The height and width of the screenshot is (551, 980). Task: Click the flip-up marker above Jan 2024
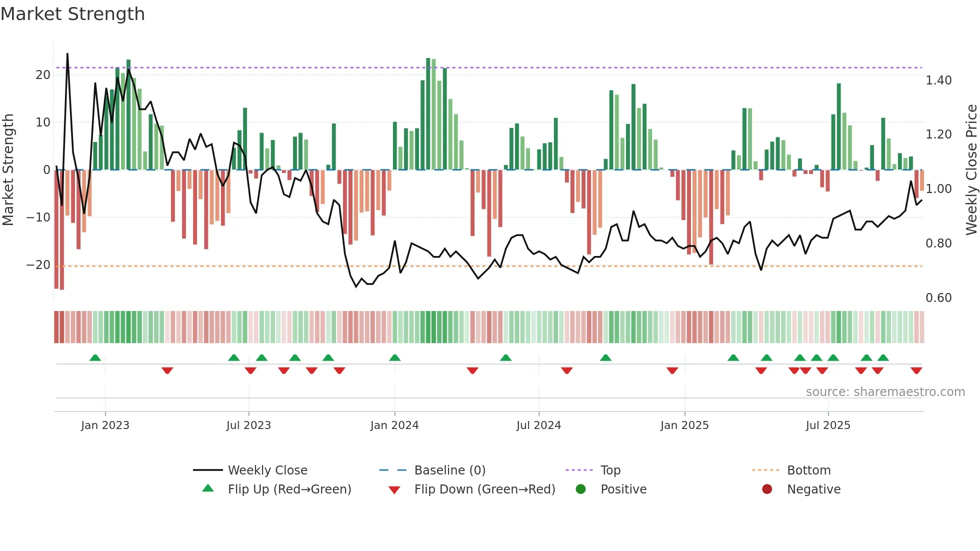coord(394,357)
